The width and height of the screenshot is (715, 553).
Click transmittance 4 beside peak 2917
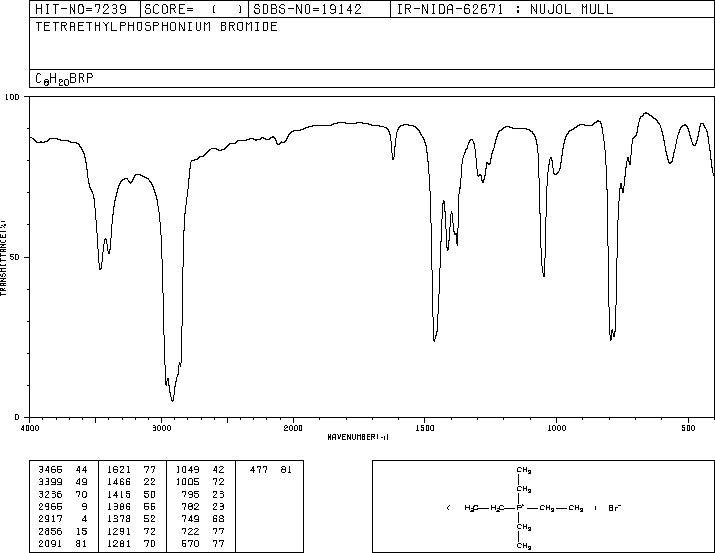coord(84,519)
